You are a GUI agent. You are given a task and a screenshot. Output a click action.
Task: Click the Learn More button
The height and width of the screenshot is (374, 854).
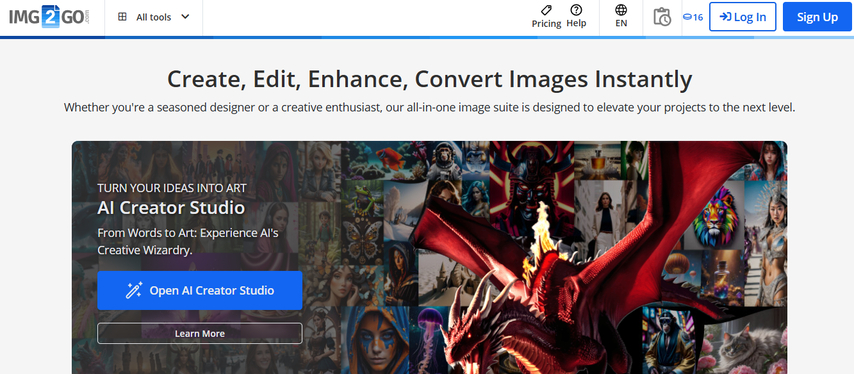200,333
